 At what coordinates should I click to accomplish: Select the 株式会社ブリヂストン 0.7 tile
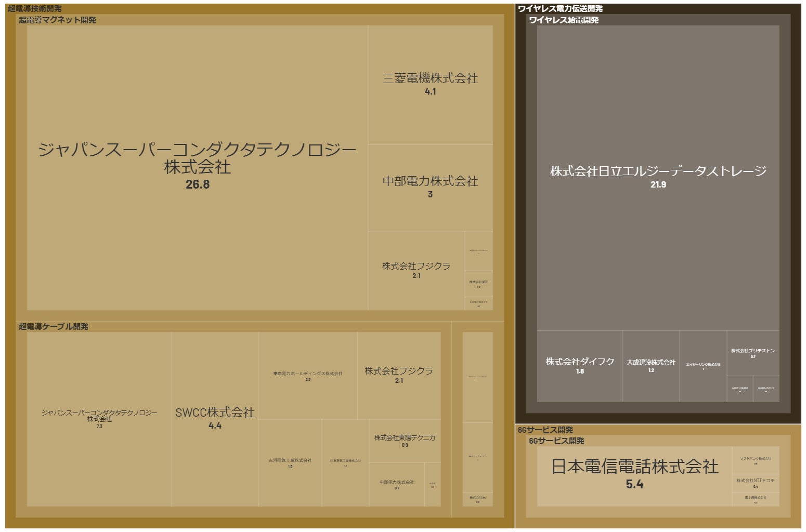coord(752,353)
